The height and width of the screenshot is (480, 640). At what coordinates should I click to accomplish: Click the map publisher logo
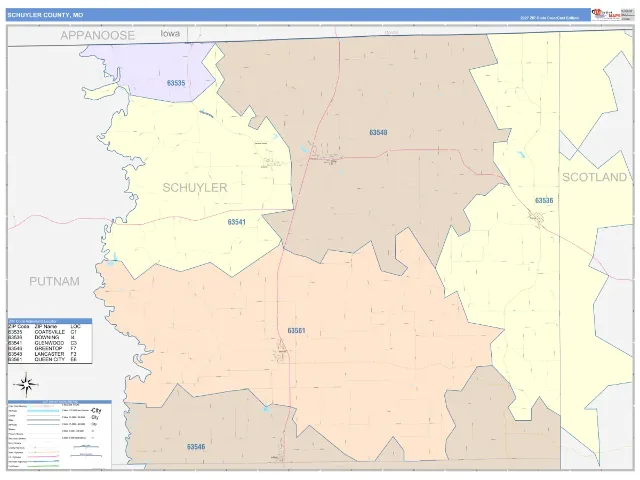[x=606, y=15]
